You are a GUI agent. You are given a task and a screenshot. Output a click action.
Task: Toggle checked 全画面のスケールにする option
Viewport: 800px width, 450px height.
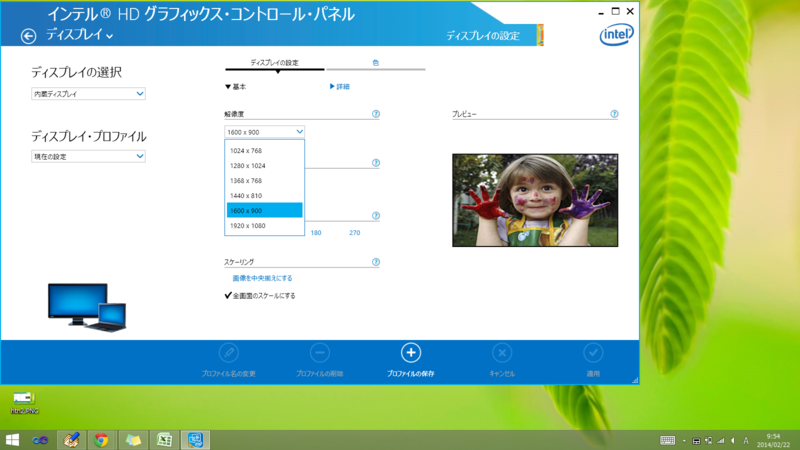click(x=260, y=295)
